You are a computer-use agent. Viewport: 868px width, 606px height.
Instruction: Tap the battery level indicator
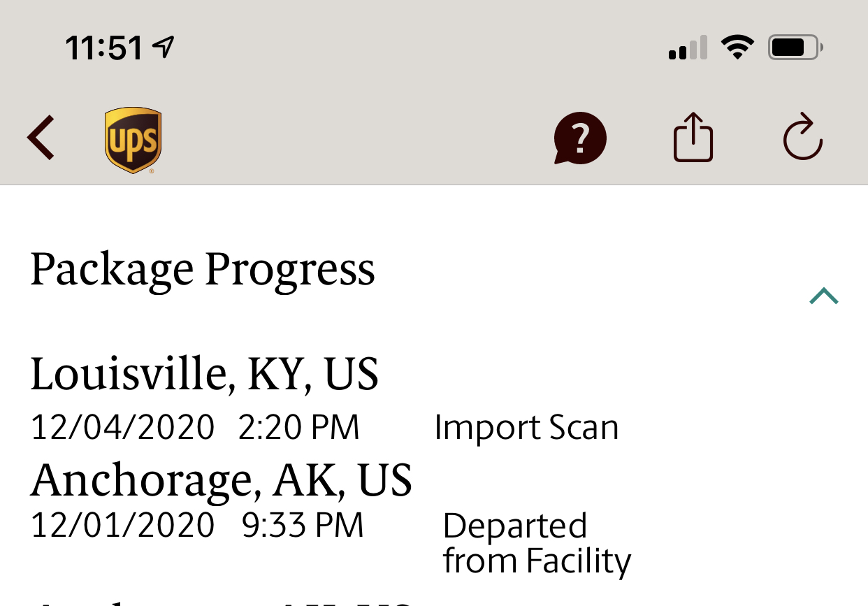tap(795, 48)
